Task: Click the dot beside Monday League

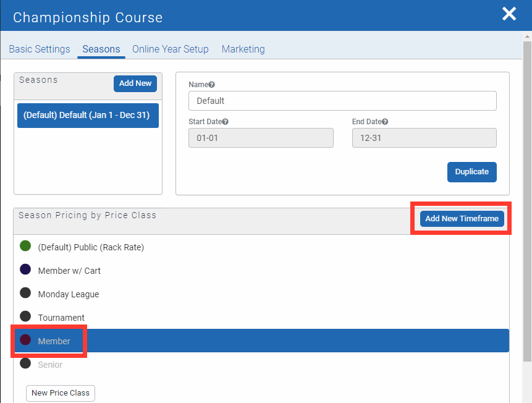Action: click(25, 294)
